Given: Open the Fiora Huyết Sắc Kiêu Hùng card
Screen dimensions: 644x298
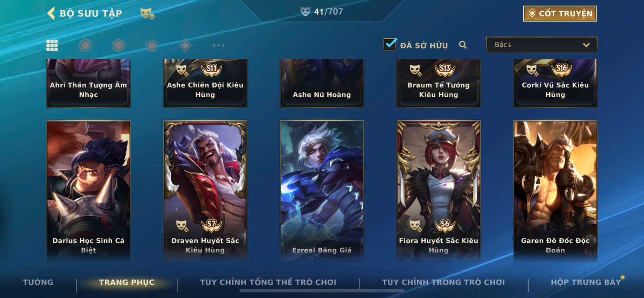Looking at the screenshot, I should (x=438, y=191).
